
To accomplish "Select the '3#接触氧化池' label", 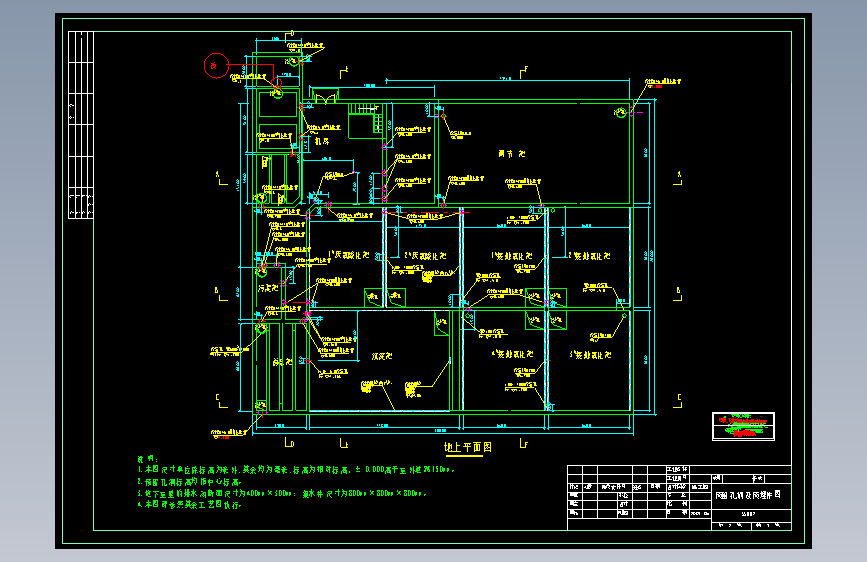I will coord(591,355).
